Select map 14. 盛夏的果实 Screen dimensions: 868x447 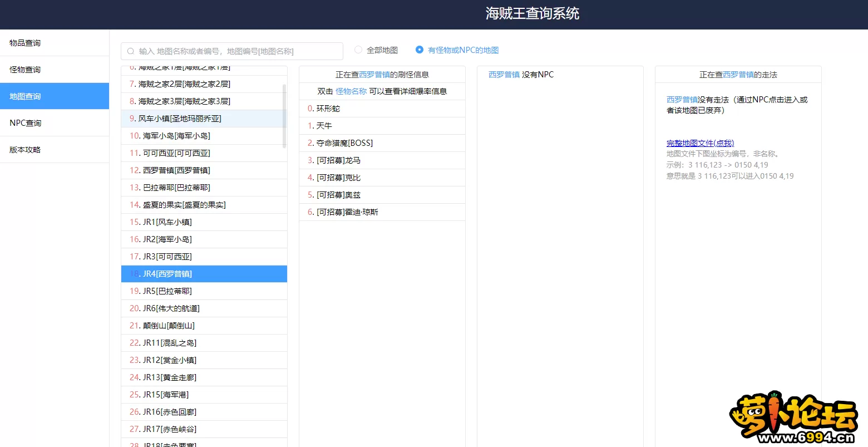pos(204,205)
